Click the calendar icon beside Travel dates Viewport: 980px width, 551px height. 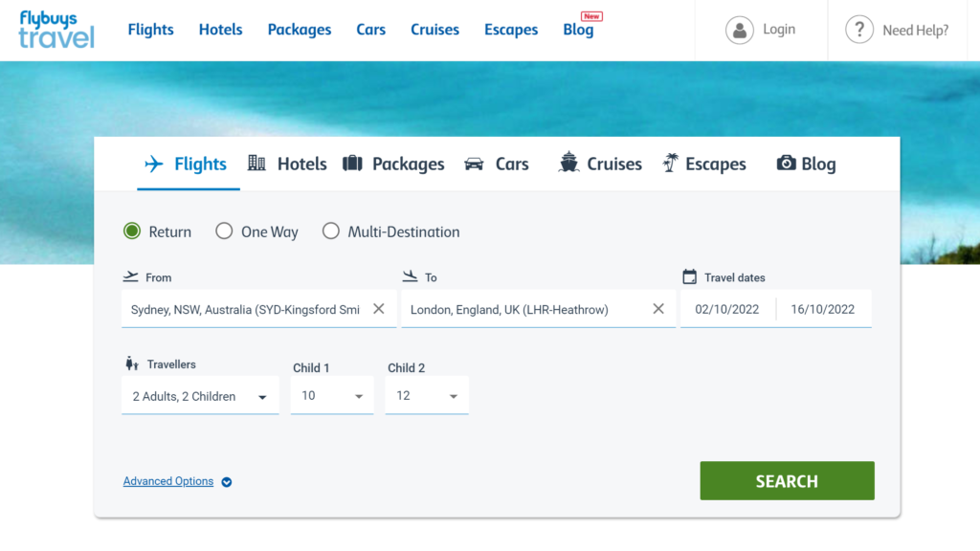click(x=689, y=275)
